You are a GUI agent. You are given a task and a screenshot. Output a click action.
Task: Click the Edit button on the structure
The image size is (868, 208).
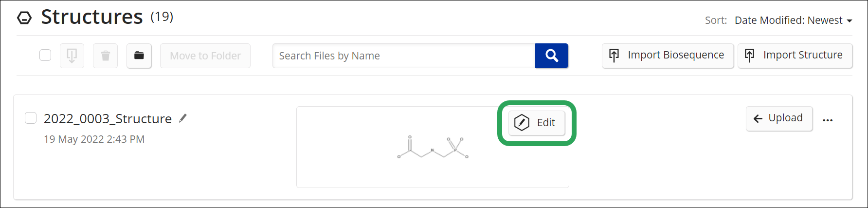[x=537, y=123]
